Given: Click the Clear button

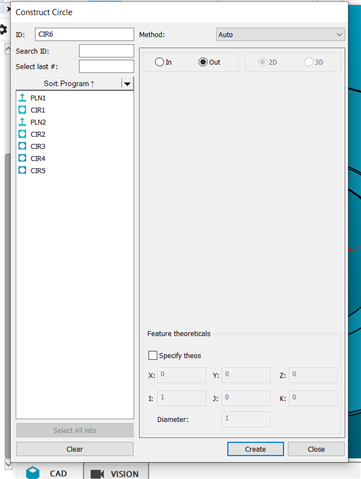Looking at the screenshot, I should coord(75,449).
